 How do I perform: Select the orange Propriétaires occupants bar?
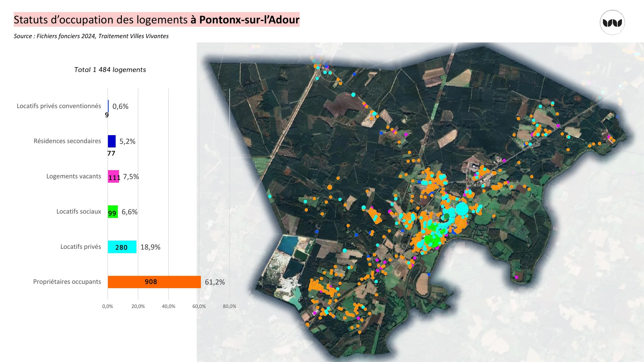tap(154, 282)
